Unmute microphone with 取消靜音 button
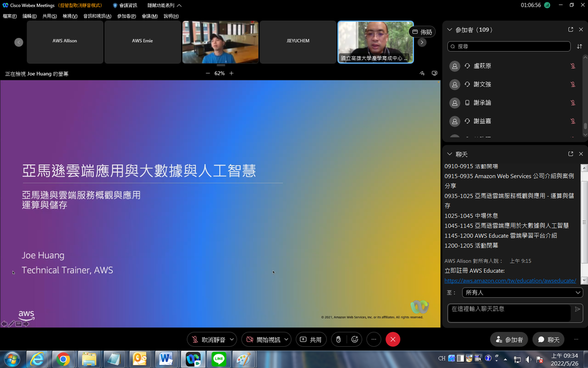Image resolution: width=588 pixels, height=368 pixels. coord(208,339)
